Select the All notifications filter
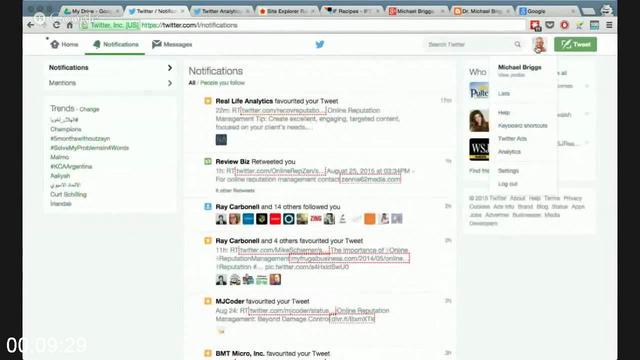640x360 pixels. [192, 83]
